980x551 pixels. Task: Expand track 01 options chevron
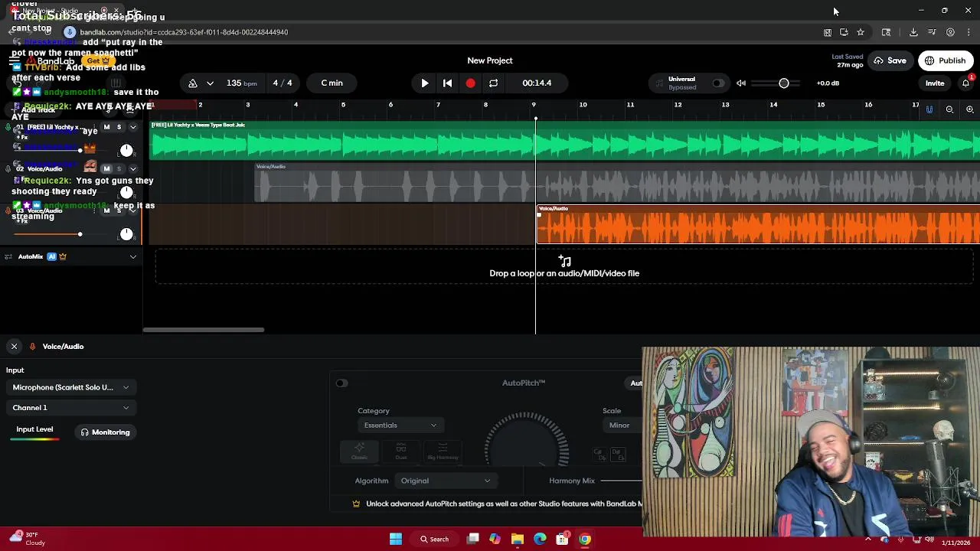(132, 127)
